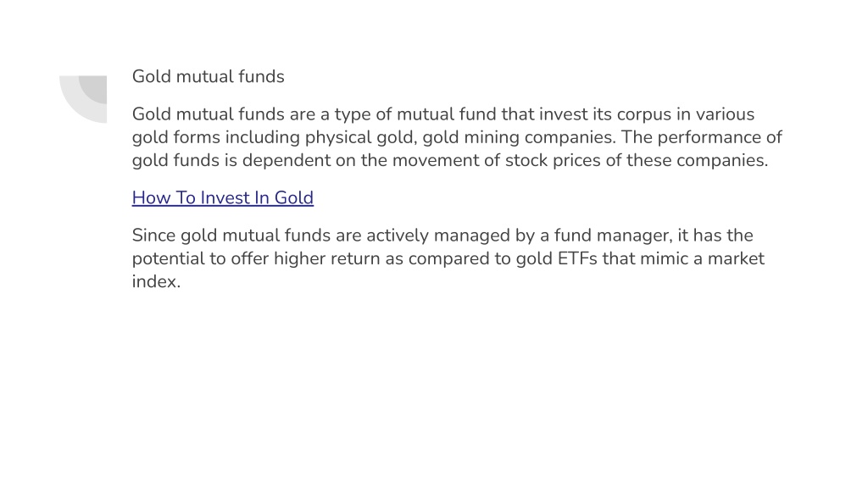Click the word performance in first paragraph

pyautogui.click(x=712, y=137)
